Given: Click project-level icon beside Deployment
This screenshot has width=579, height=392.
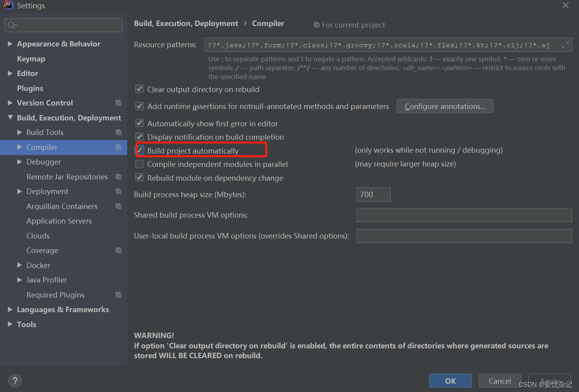Looking at the screenshot, I should 118,191.
